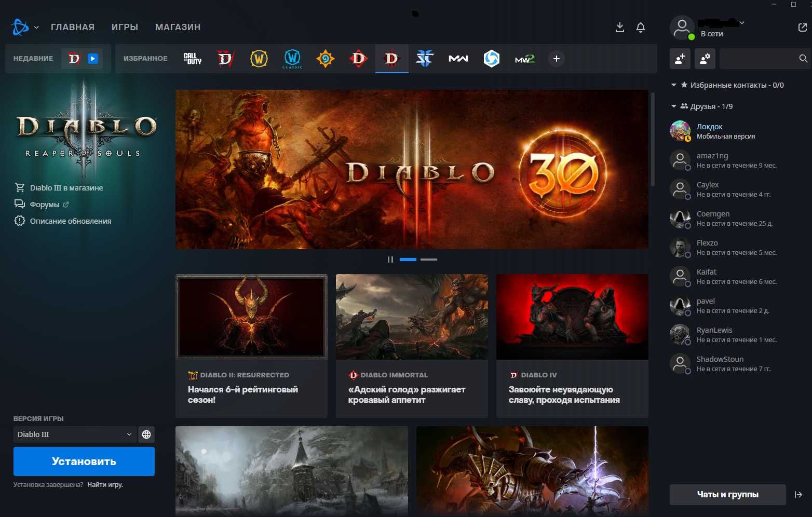This screenshot has width=812, height=517.
Task: Click the Найти игру link
Action: click(x=105, y=484)
